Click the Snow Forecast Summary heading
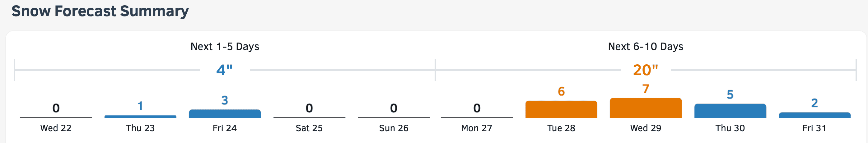 [x=100, y=11]
